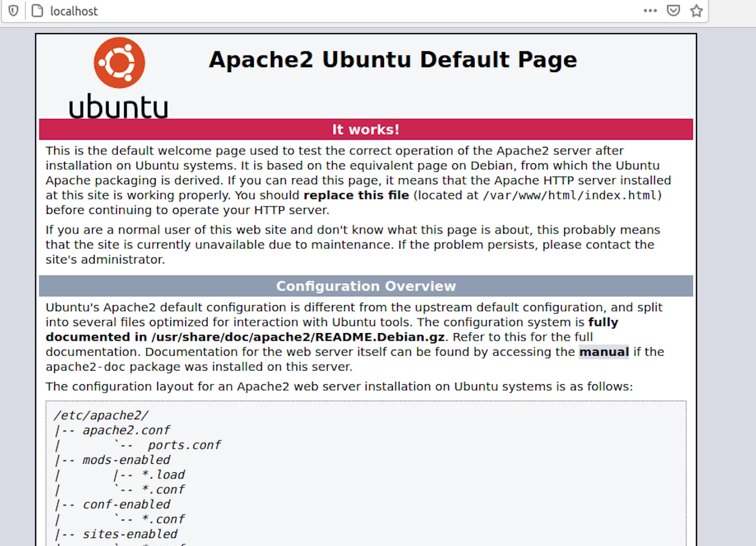Click the 'site's administrator.' text

(x=105, y=259)
